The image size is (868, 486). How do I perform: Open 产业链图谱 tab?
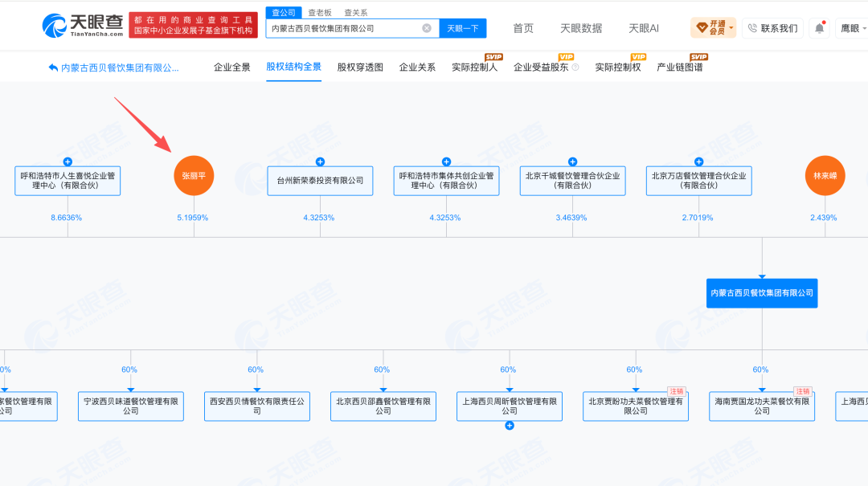point(679,67)
